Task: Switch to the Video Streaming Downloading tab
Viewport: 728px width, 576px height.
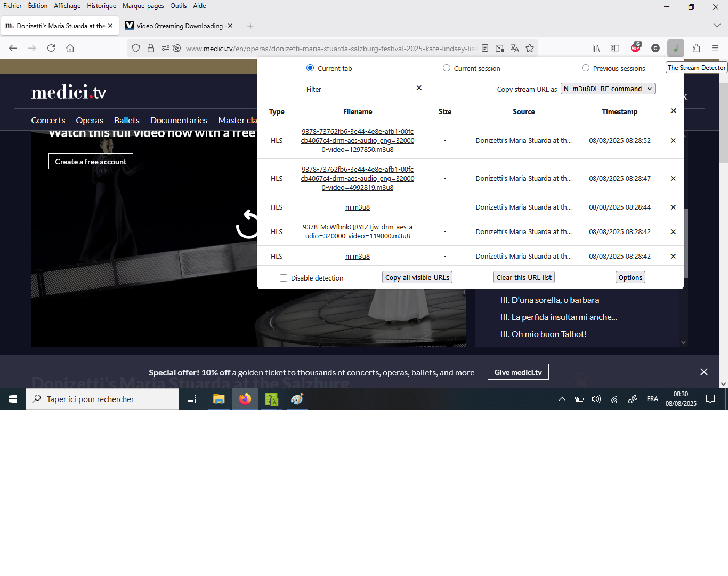Action: [x=180, y=26]
